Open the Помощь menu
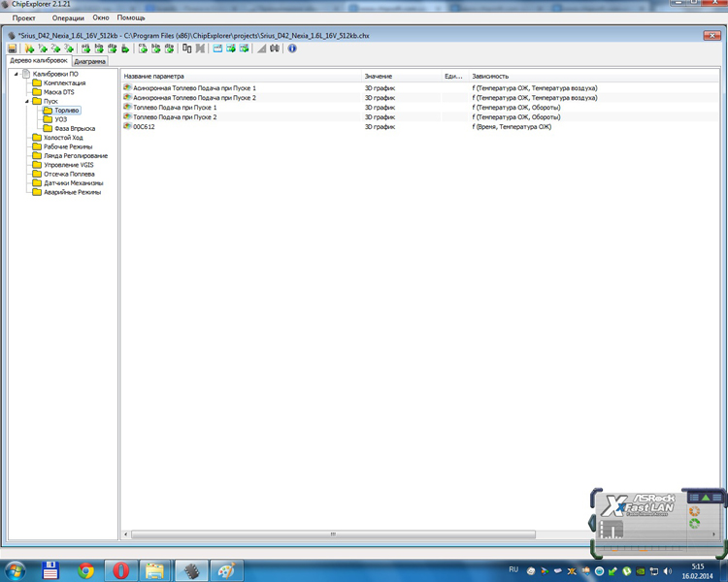 click(131, 17)
